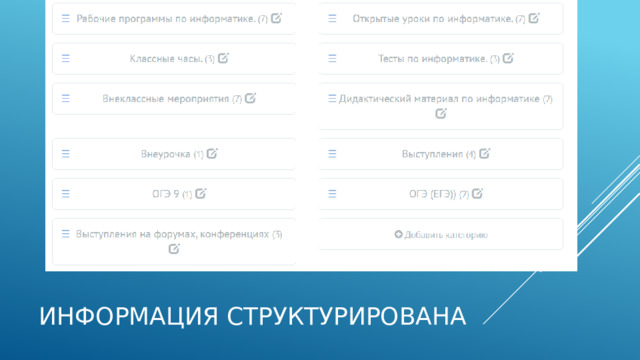The image size is (640, 360).
Task: Open the Рабочие программы по информатике category
Action: click(172, 19)
